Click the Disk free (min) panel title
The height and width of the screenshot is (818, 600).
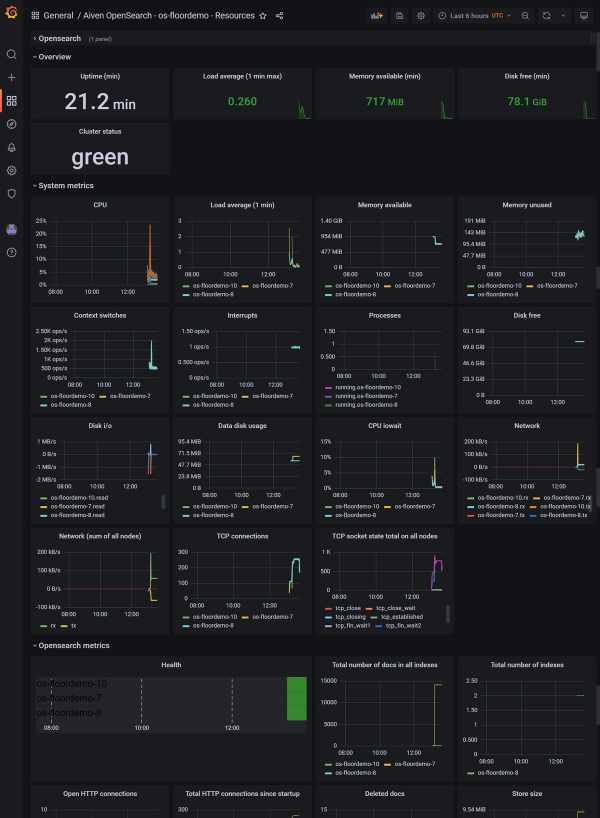526,76
